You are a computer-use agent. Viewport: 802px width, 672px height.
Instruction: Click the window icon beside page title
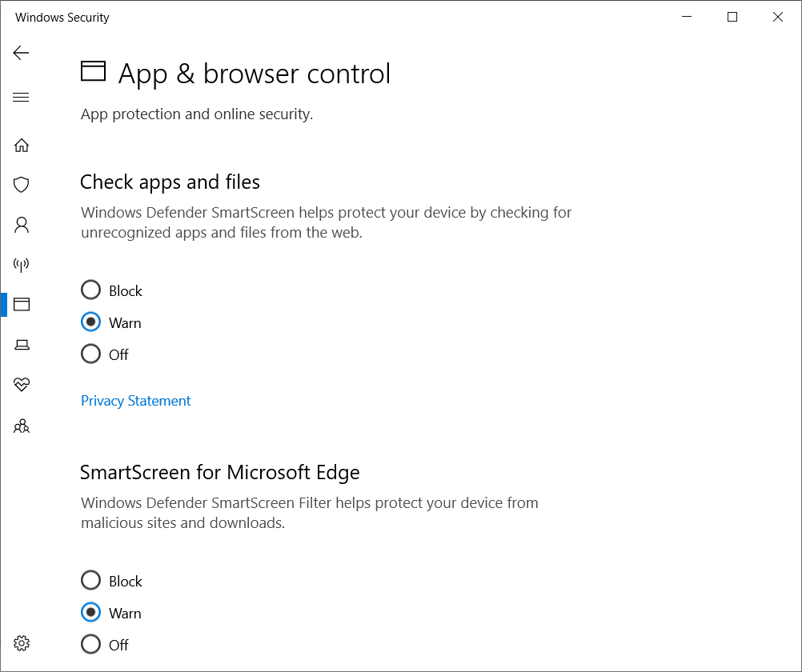click(93, 71)
